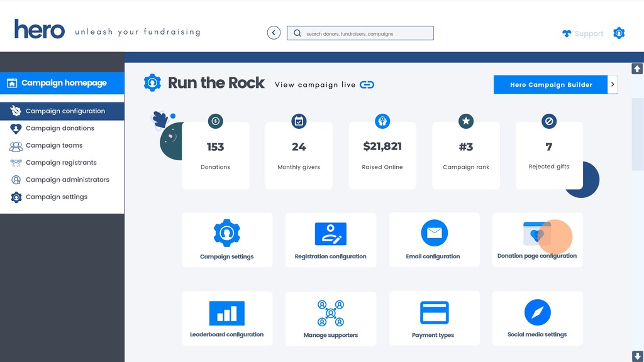This screenshot has height=362, width=644.
Task: Click the $21,821 Raised Online card
Action: point(382,156)
